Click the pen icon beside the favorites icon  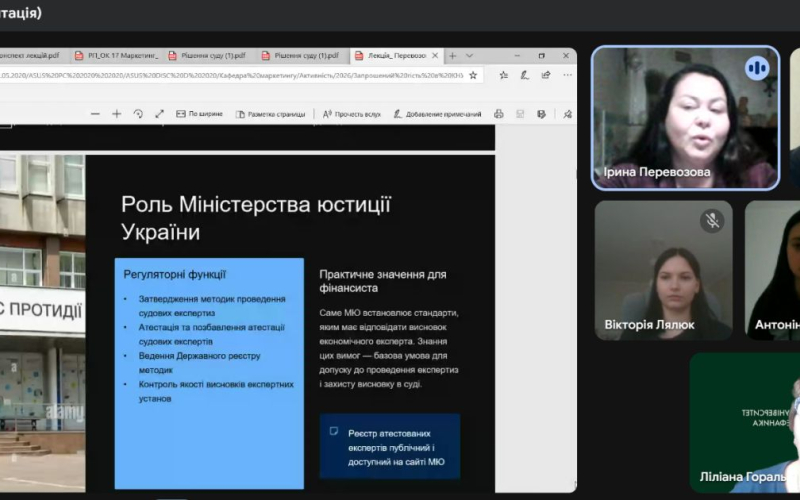point(524,76)
